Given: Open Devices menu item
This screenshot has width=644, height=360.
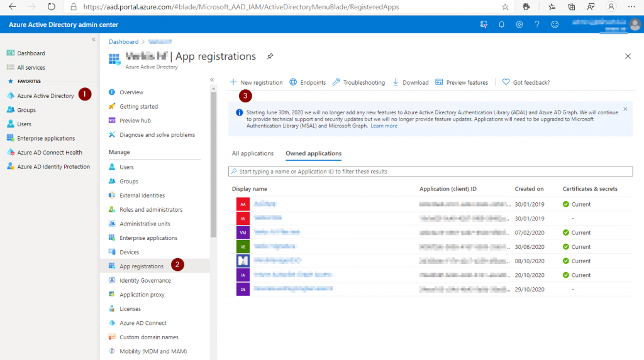Looking at the screenshot, I should coord(130,252).
